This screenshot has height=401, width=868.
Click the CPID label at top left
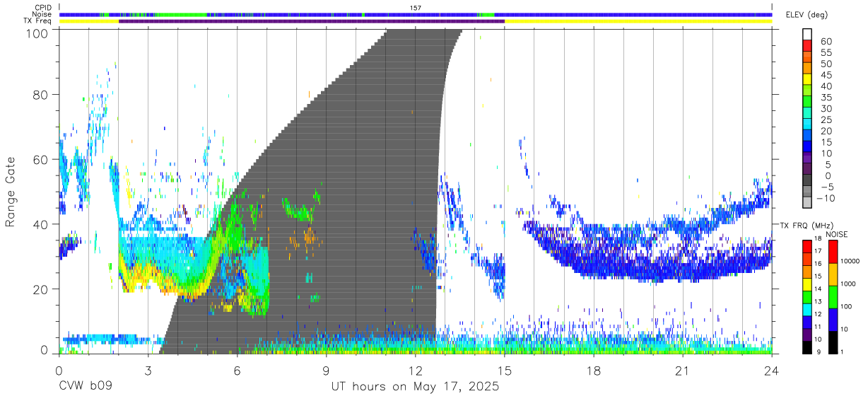(42, 7)
